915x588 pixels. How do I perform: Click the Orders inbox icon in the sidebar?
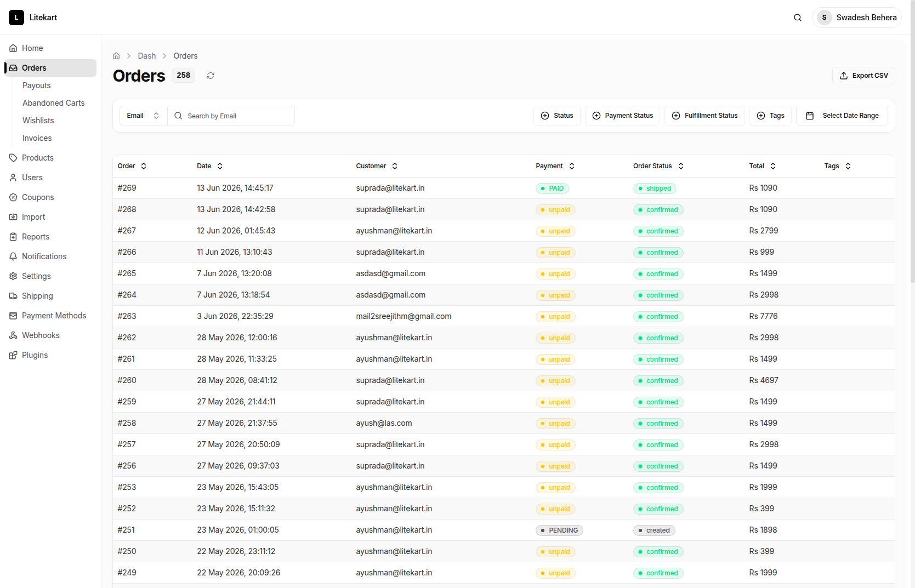click(13, 68)
